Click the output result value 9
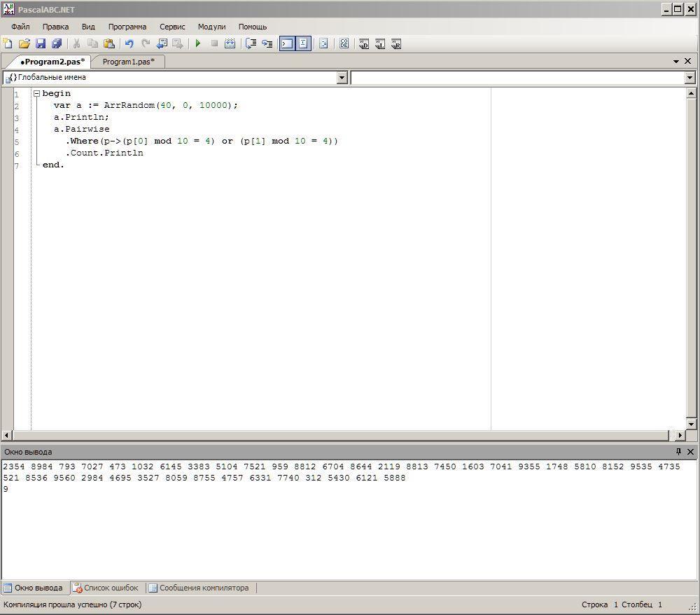Image resolution: width=700 pixels, height=615 pixels. click(6, 489)
